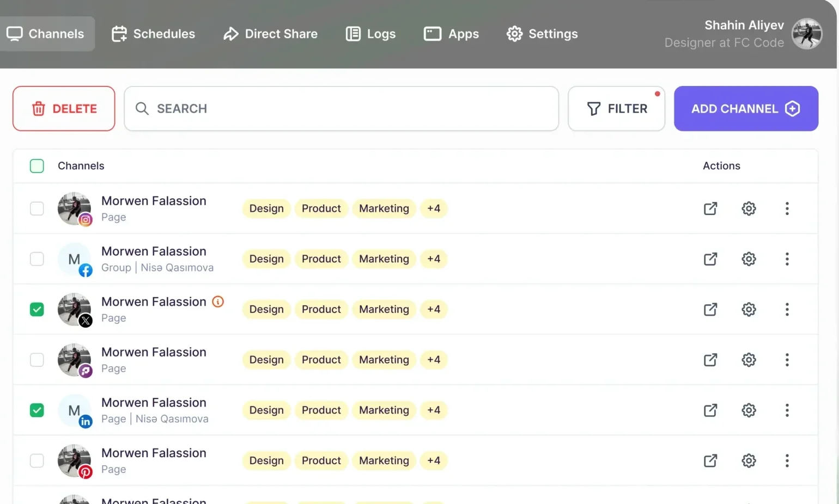The width and height of the screenshot is (839, 504).
Task: Open three-dot menu for Pinterest channel row
Action: 787,460
